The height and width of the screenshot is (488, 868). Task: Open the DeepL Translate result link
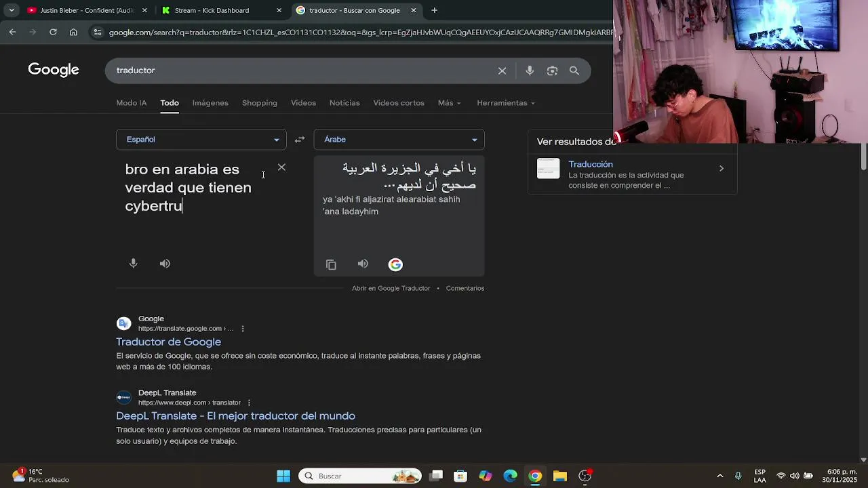click(x=235, y=415)
